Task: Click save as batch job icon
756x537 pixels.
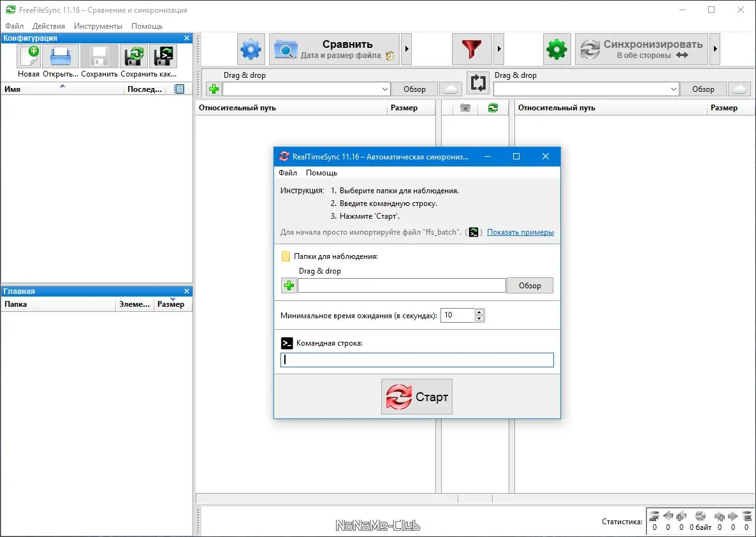Action: point(163,56)
